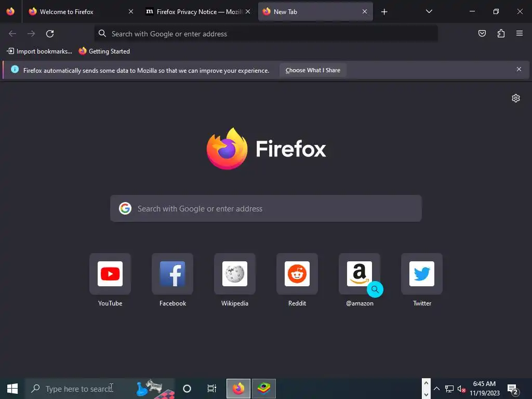Open Getting Started bookmark

(x=104, y=51)
